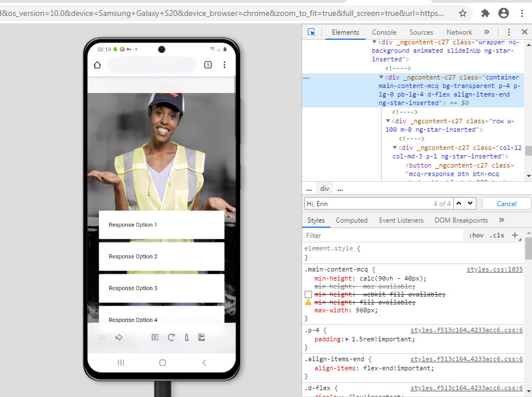Choose Response Option 3
This screenshot has height=397, width=532.
[161, 288]
